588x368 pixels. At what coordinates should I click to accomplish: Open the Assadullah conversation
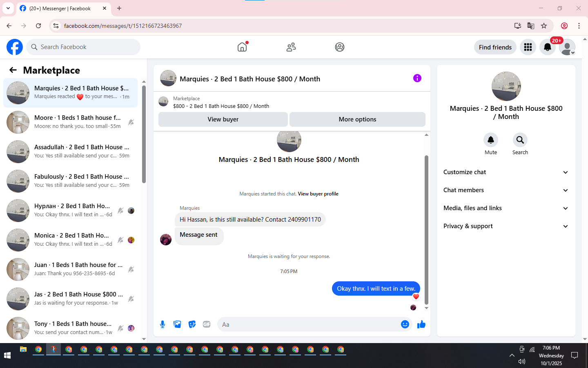(x=70, y=152)
